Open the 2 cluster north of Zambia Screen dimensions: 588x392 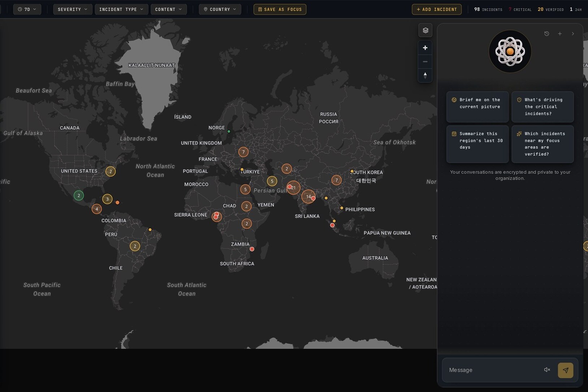click(x=247, y=224)
